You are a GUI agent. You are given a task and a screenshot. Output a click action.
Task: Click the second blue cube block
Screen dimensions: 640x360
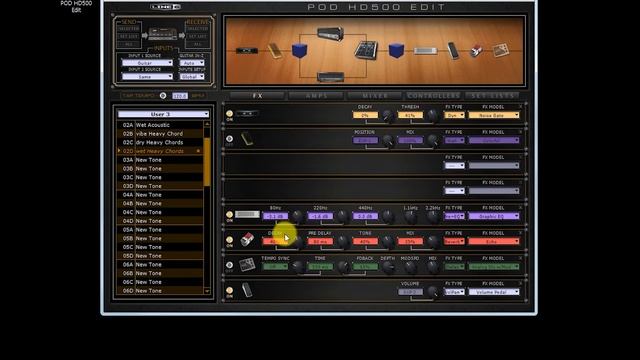point(396,51)
